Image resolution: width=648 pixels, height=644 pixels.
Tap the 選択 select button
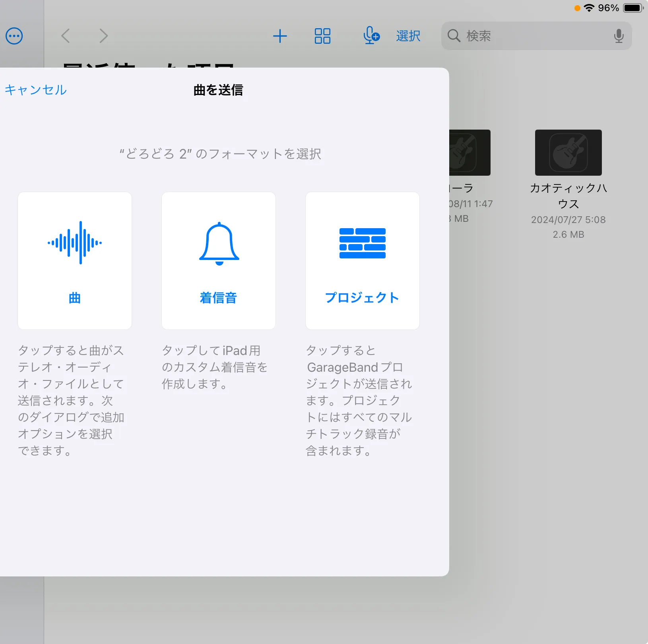[408, 36]
